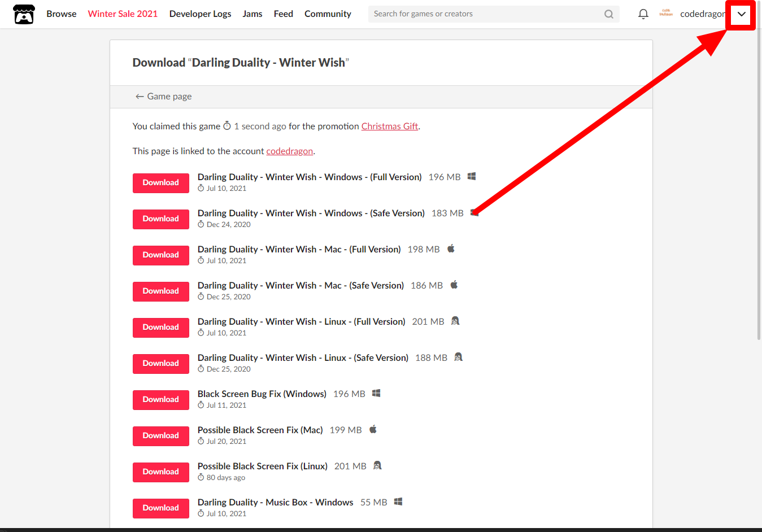Image resolution: width=762 pixels, height=532 pixels.
Task: Open the codedragon account link in text
Action: click(290, 151)
